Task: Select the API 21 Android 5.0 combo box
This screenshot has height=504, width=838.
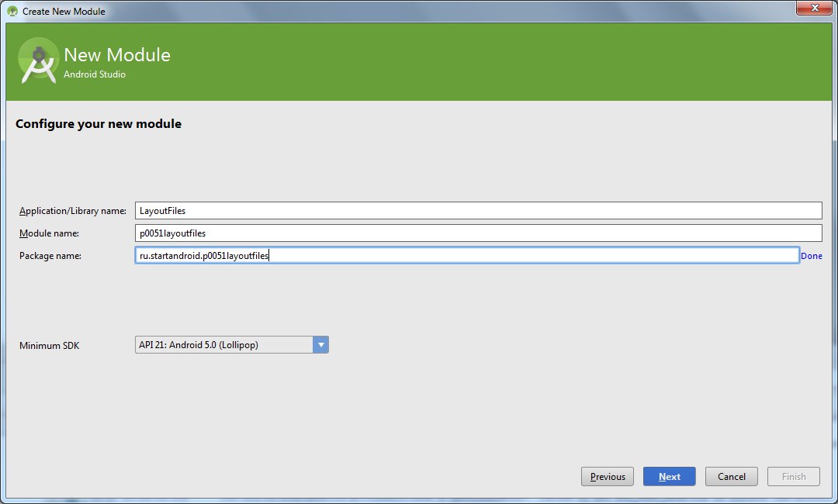Action: tap(231, 345)
